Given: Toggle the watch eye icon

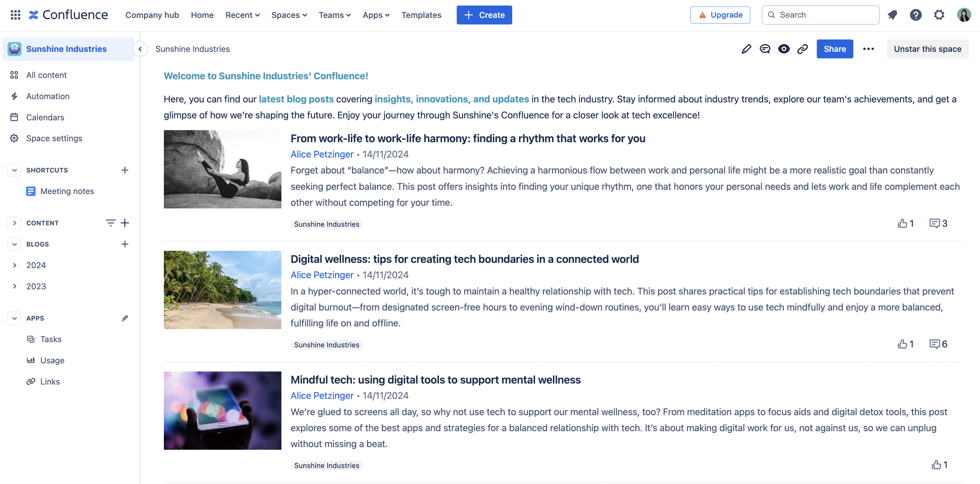Looking at the screenshot, I should coord(784,49).
